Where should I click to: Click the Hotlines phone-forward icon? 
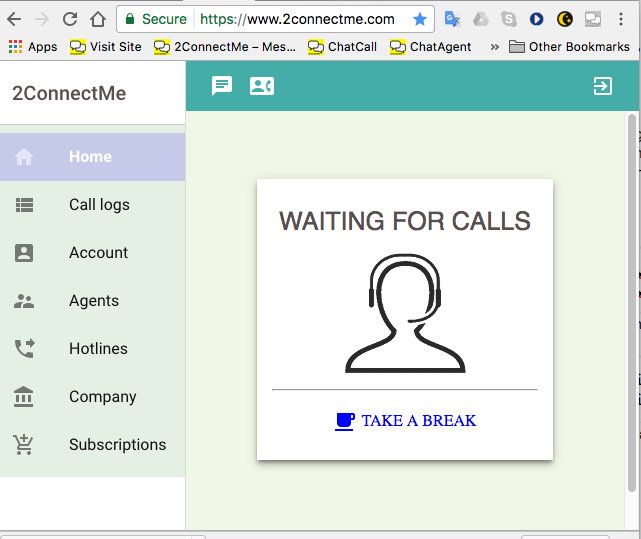coord(25,348)
